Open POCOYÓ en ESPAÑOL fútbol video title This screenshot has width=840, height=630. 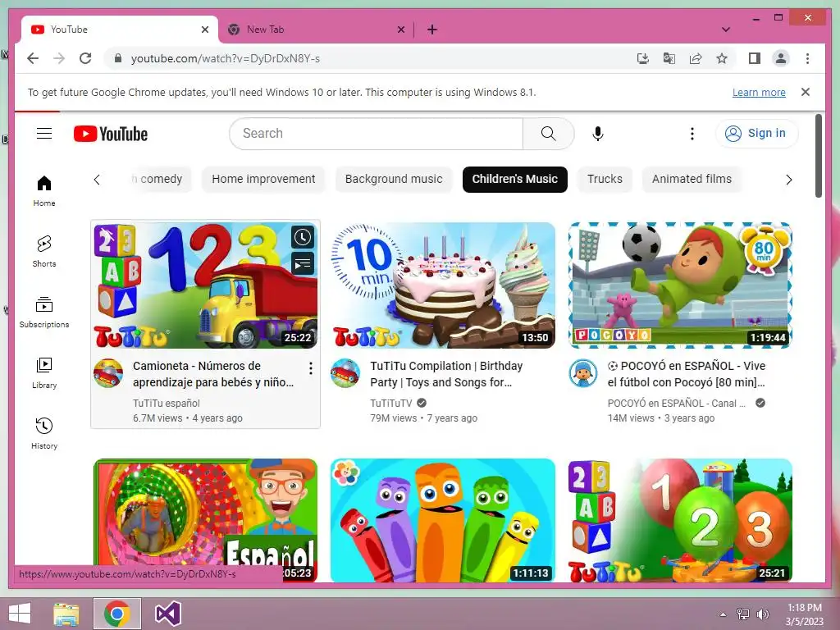[687, 374]
